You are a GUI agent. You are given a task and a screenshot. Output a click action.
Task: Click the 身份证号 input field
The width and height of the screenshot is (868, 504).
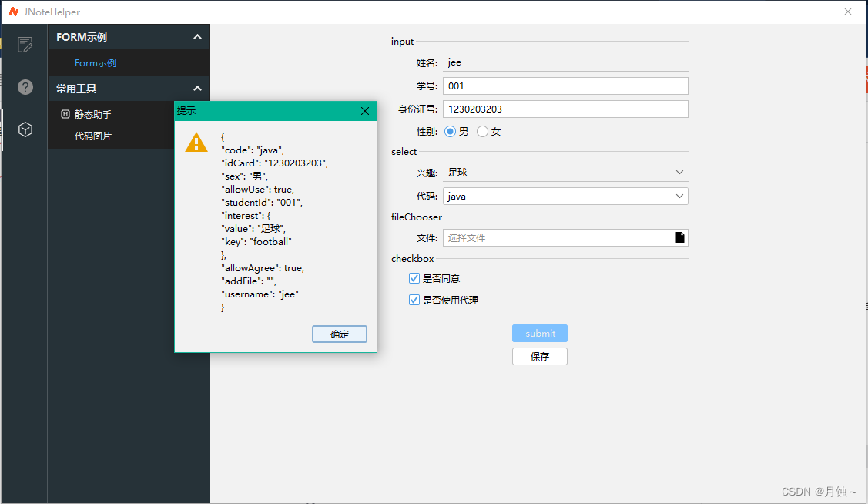click(565, 109)
